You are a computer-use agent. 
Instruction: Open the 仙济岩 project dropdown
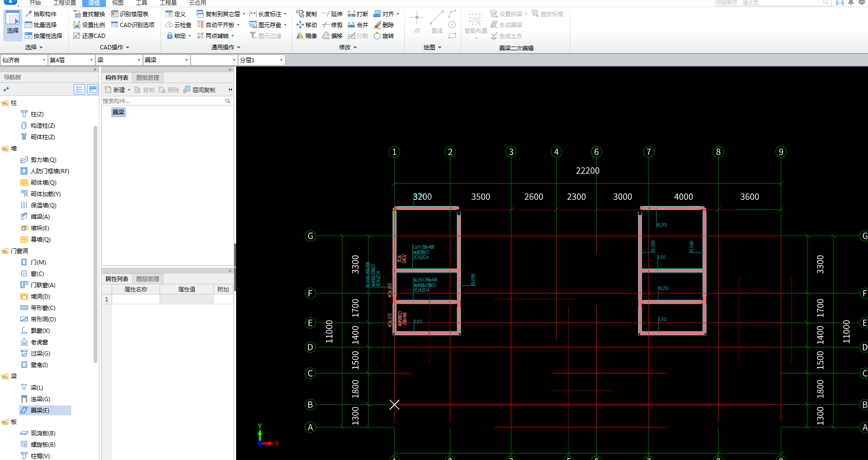pyautogui.click(x=24, y=60)
